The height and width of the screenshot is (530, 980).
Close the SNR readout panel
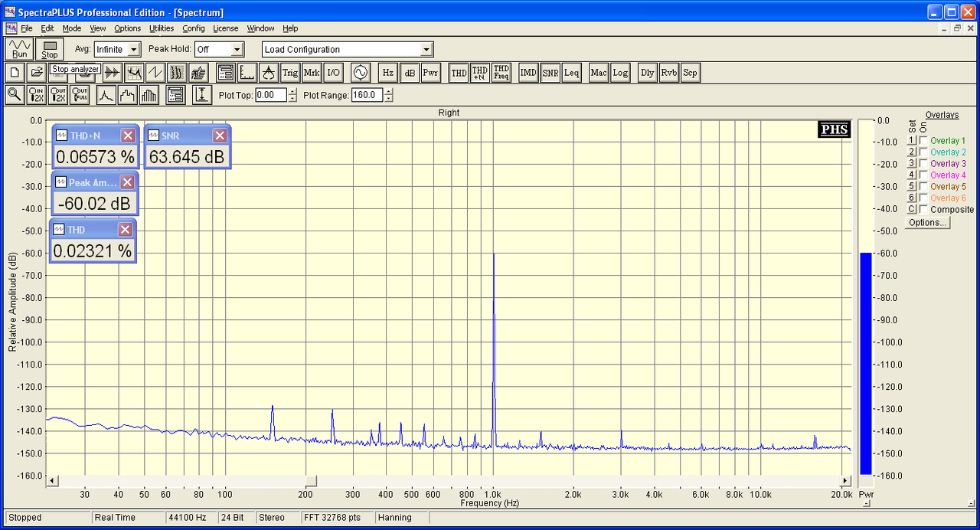point(220,136)
